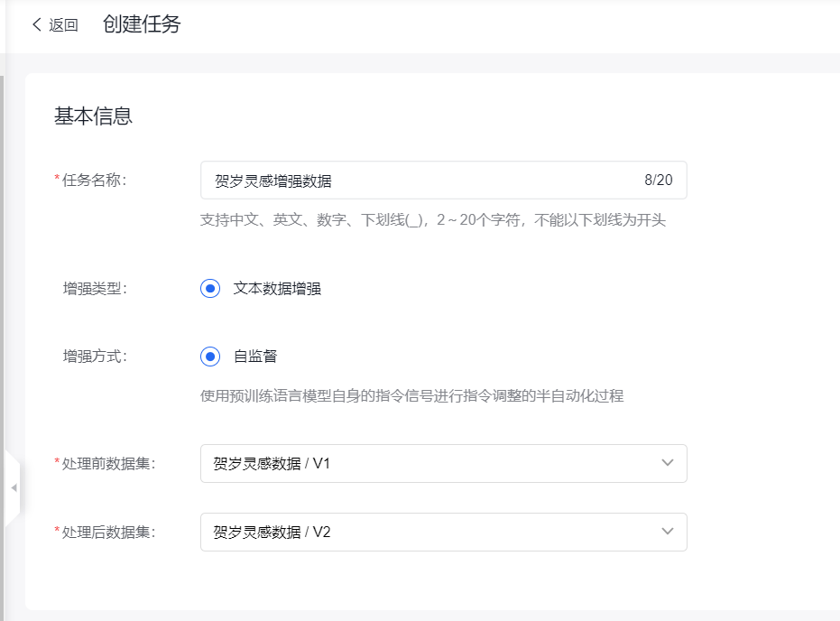Click the 处理后数据集 field label
Image resolution: width=840 pixels, height=621 pixels.
108,532
